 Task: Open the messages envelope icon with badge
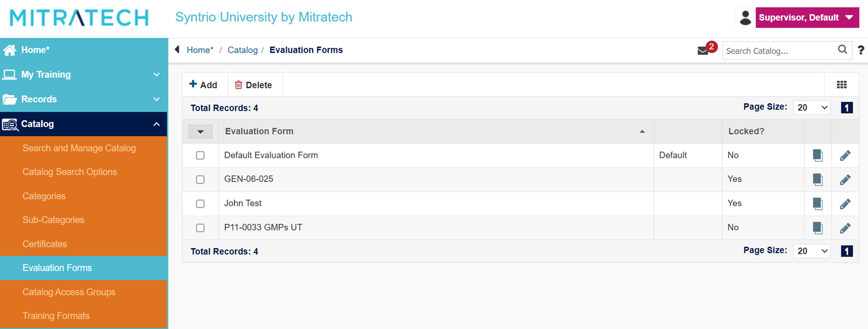703,51
